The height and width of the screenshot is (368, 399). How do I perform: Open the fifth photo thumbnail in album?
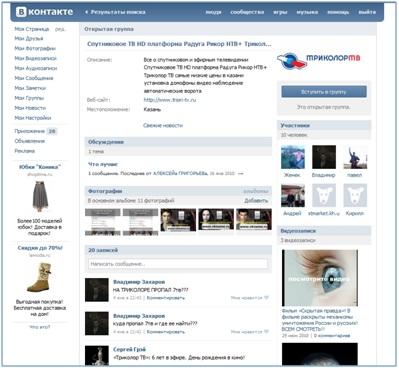254,220
